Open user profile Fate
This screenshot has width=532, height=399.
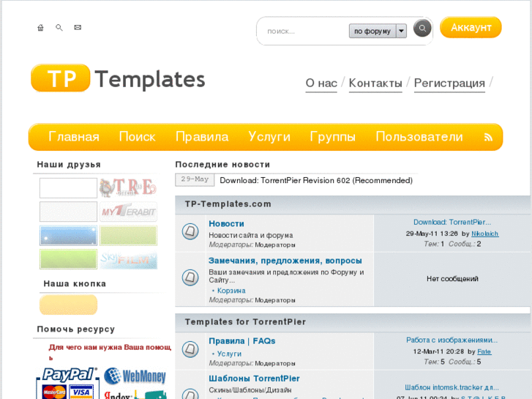(x=484, y=351)
